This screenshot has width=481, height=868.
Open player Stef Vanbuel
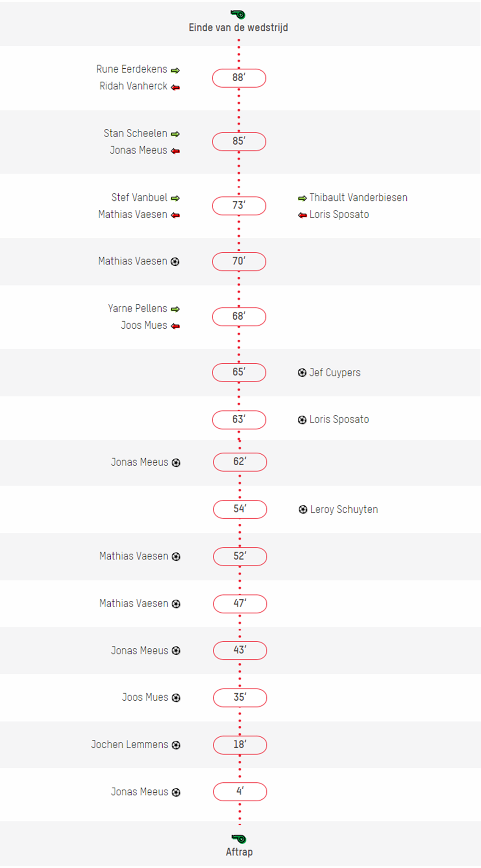click(139, 197)
